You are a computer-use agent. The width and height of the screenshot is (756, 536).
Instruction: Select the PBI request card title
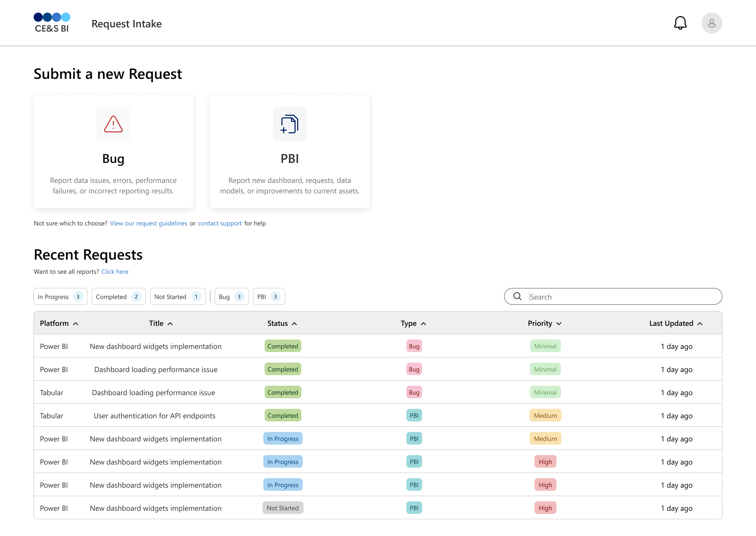pos(290,159)
